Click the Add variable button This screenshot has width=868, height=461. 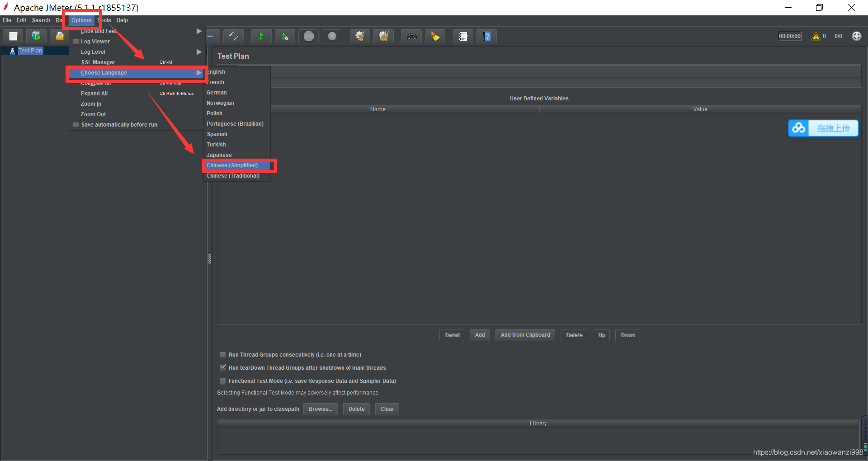pyautogui.click(x=480, y=335)
